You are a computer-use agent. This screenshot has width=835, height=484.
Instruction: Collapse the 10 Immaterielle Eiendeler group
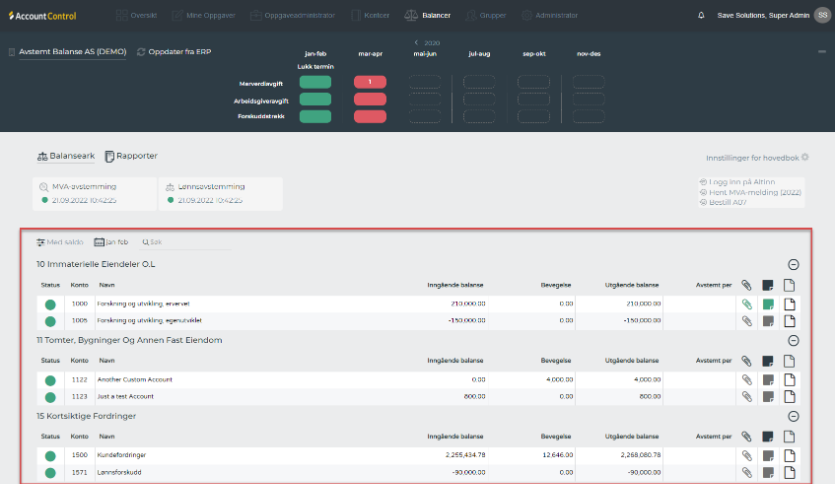pos(794,265)
